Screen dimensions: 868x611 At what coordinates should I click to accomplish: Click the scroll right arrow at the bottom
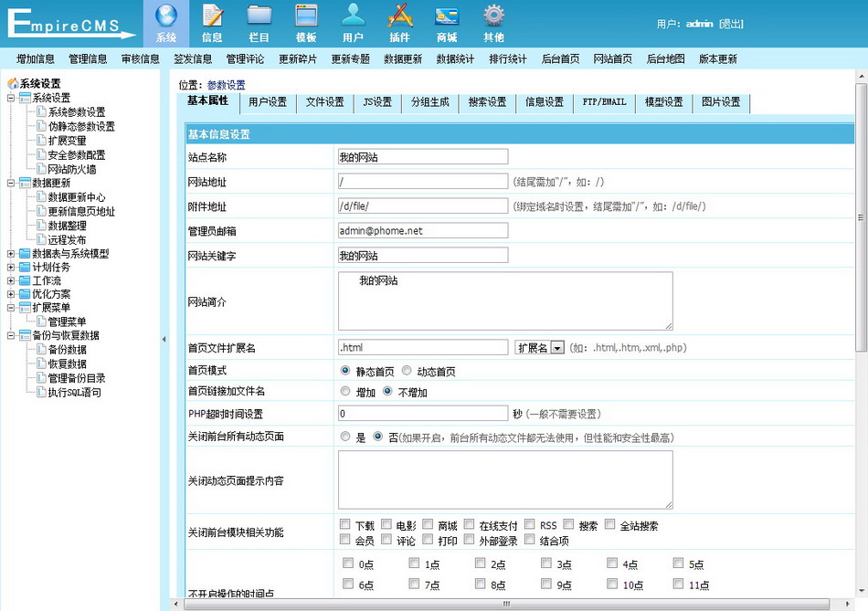pos(848,604)
